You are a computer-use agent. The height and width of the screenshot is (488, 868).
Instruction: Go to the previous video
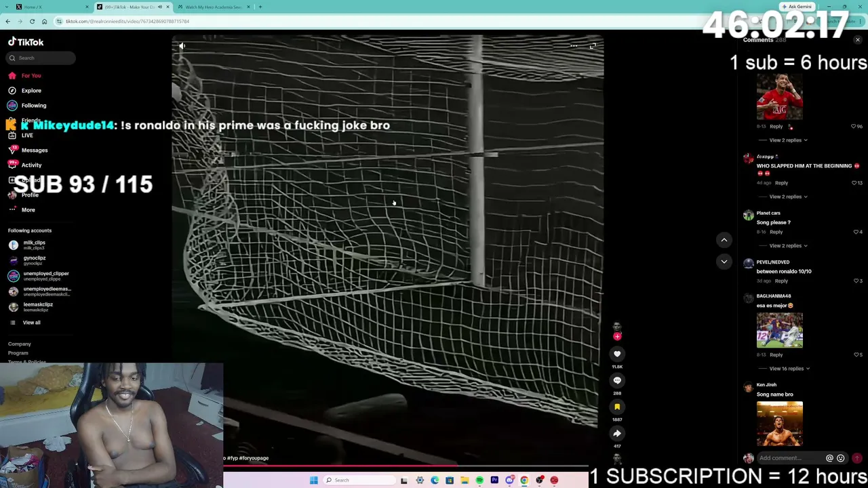[x=724, y=240]
